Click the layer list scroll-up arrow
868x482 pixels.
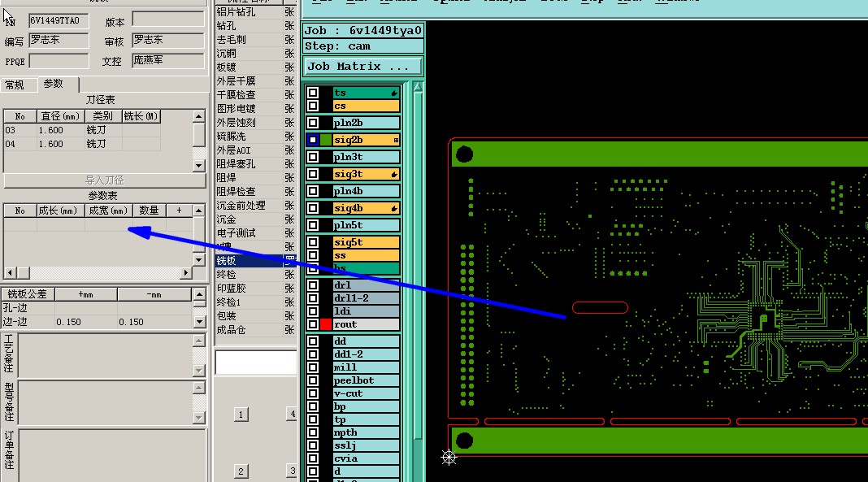418,88
